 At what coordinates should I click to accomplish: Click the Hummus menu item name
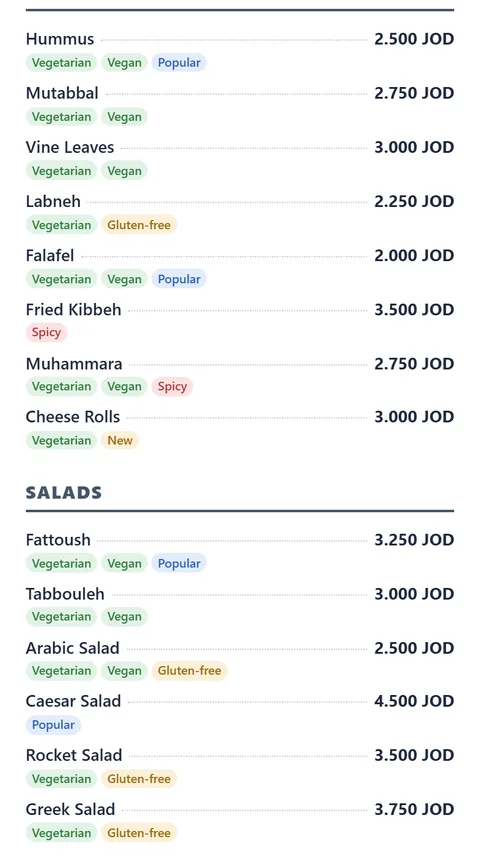coord(60,40)
